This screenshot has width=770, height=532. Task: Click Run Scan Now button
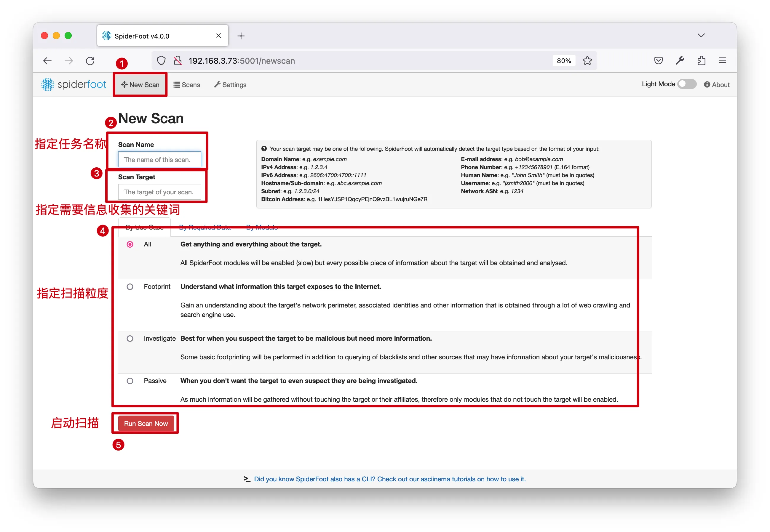tap(146, 424)
